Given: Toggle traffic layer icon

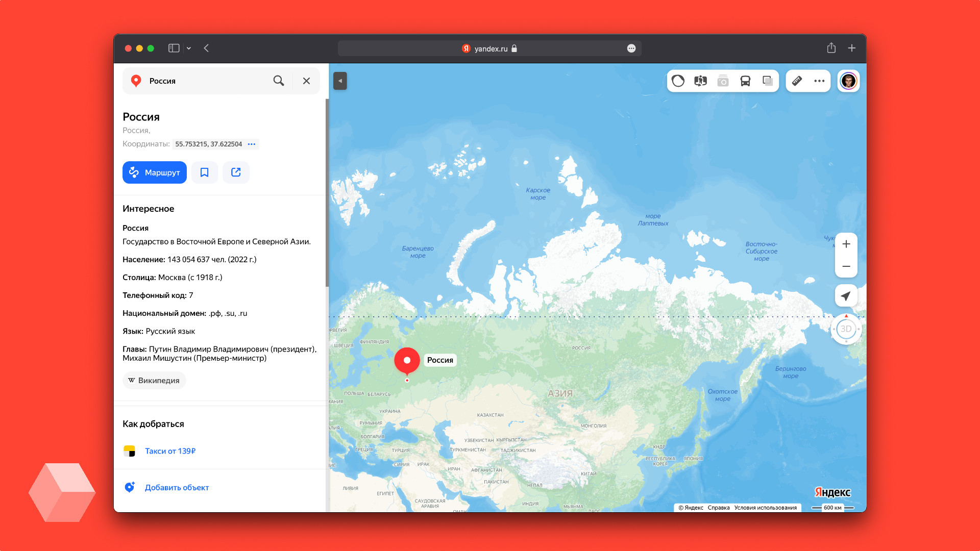Looking at the screenshot, I should click(678, 81).
